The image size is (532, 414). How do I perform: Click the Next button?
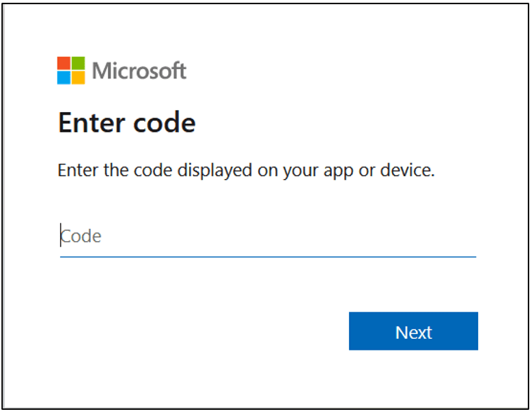413,331
